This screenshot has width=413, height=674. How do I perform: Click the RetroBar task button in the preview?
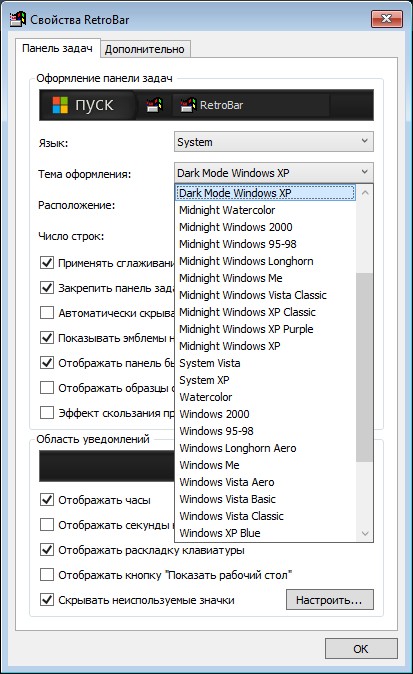click(251, 105)
